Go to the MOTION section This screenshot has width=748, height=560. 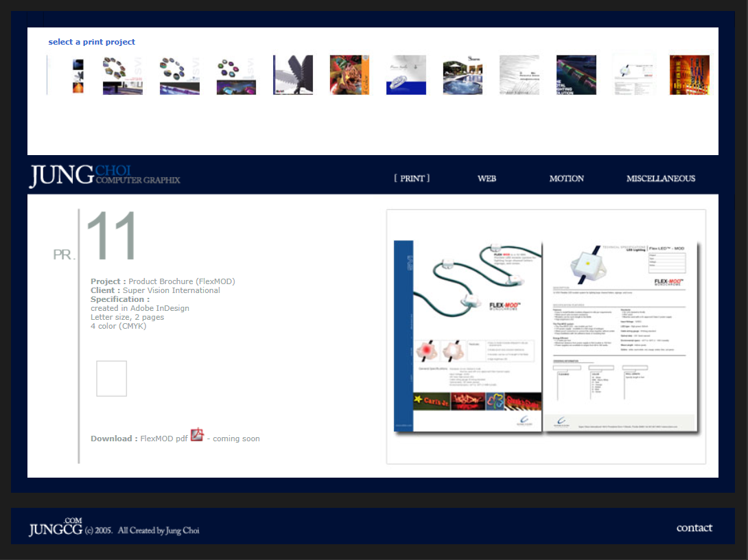point(566,178)
